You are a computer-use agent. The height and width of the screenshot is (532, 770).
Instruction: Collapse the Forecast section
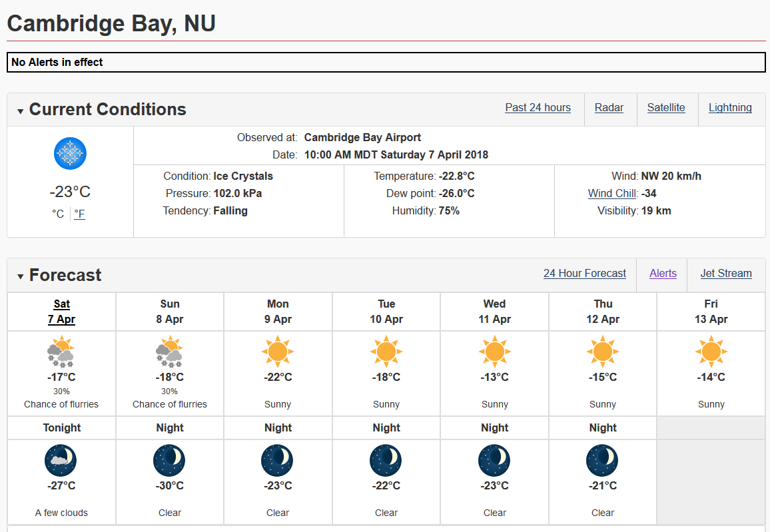(x=21, y=276)
